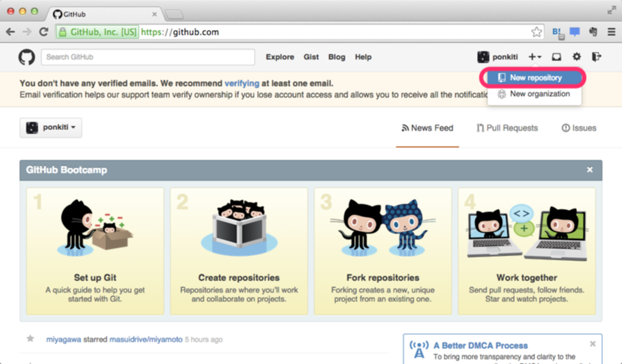
Task: Switch to the News Feed tab
Action: 427,128
